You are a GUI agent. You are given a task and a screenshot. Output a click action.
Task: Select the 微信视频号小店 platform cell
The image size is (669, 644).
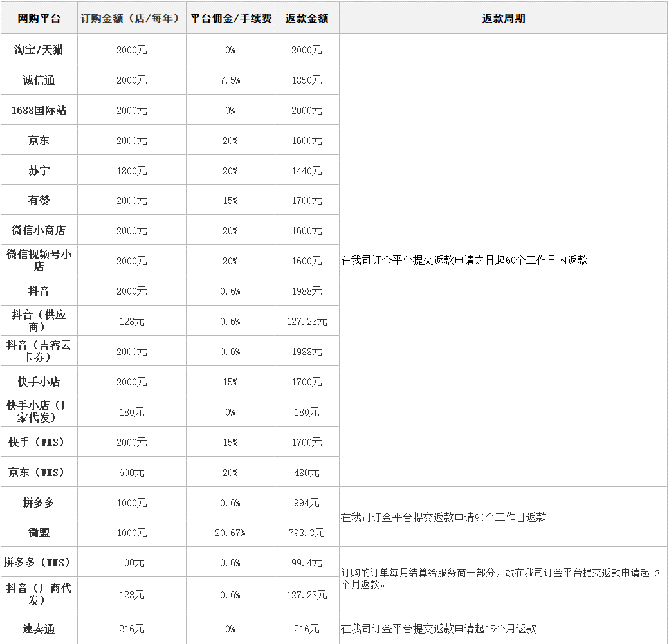[x=39, y=261]
